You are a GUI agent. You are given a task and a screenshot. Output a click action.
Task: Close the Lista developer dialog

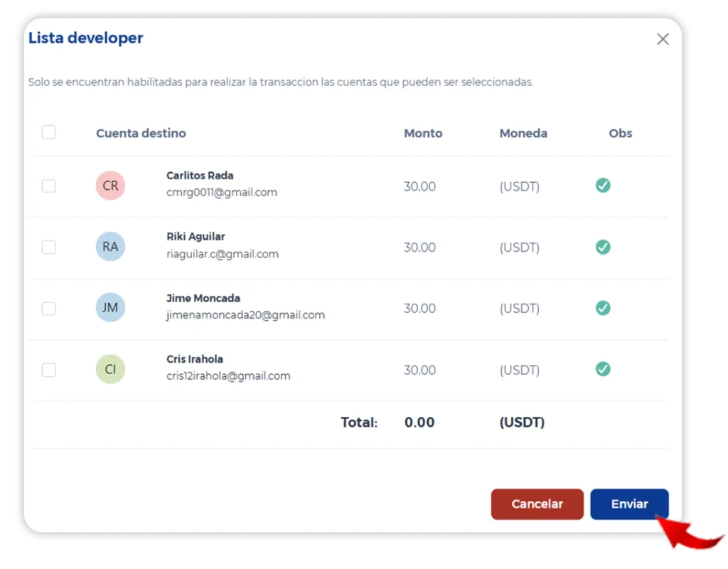point(663,39)
